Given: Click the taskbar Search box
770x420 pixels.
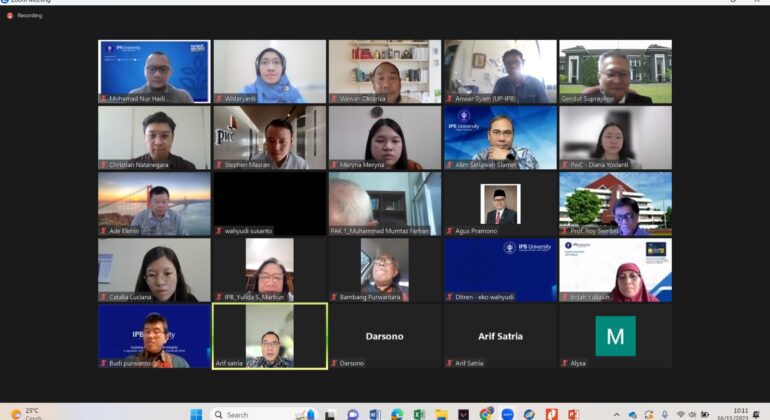Looking at the screenshot, I should [x=266, y=415].
